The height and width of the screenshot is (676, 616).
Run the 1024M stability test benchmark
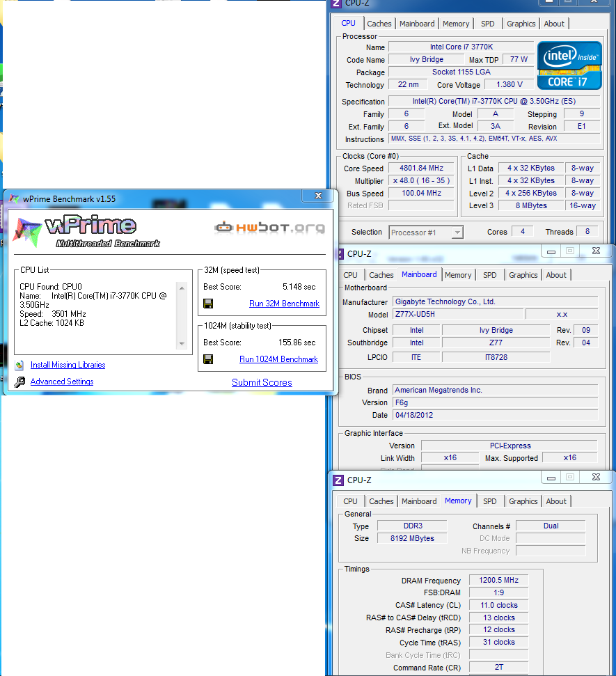pyautogui.click(x=279, y=359)
